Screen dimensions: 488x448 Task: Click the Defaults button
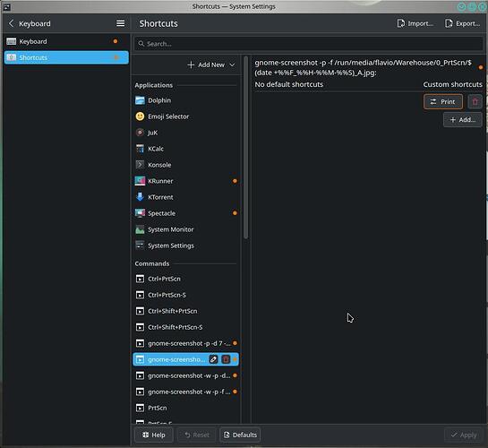coord(240,435)
